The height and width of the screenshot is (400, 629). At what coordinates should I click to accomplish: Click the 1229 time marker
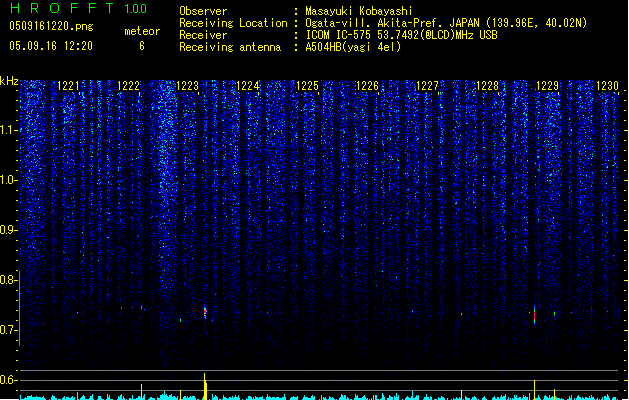[548, 86]
